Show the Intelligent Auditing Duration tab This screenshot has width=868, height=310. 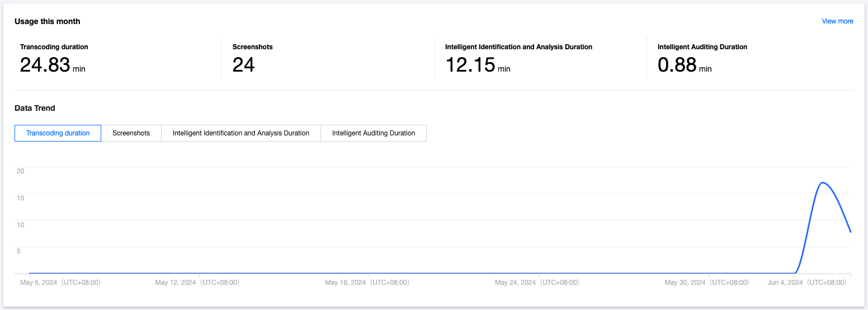coord(373,133)
